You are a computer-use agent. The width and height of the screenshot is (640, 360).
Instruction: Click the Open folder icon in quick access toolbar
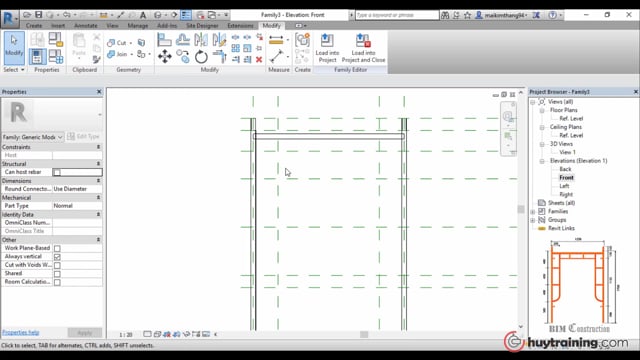click(27, 15)
